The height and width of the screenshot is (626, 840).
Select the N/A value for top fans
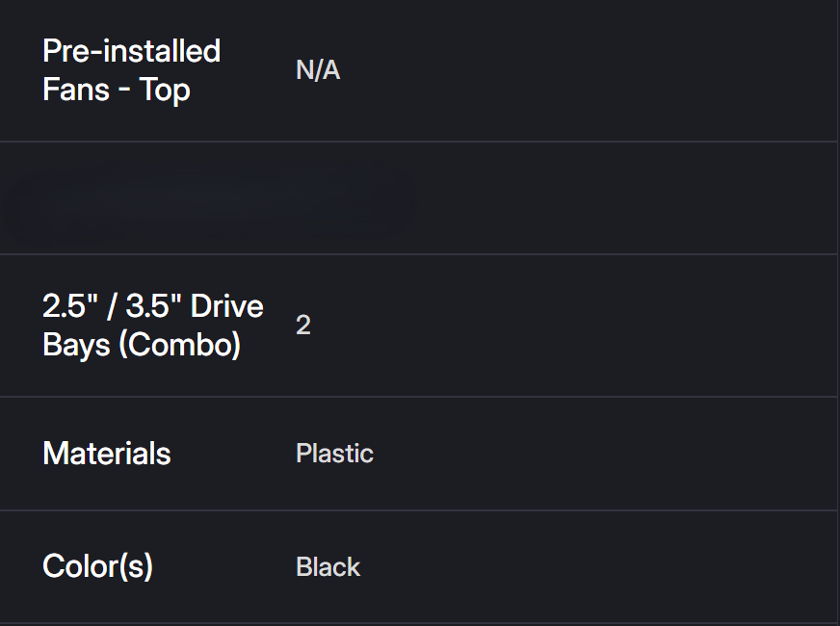[x=318, y=70]
